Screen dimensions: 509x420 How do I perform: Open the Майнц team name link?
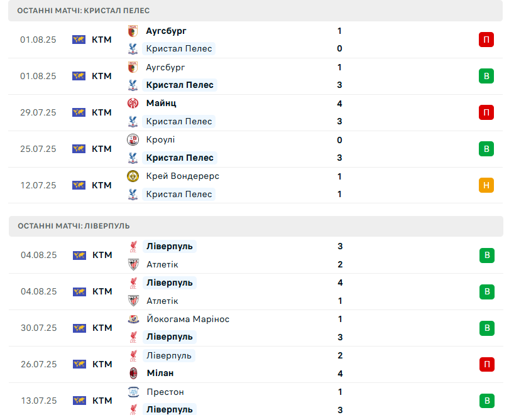click(x=161, y=103)
